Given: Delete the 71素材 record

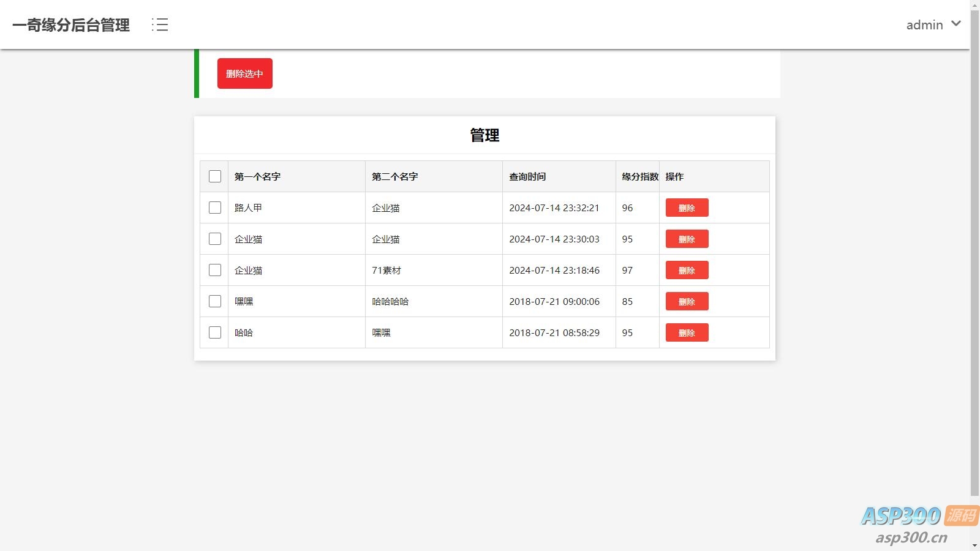Looking at the screenshot, I should pyautogui.click(x=687, y=270).
